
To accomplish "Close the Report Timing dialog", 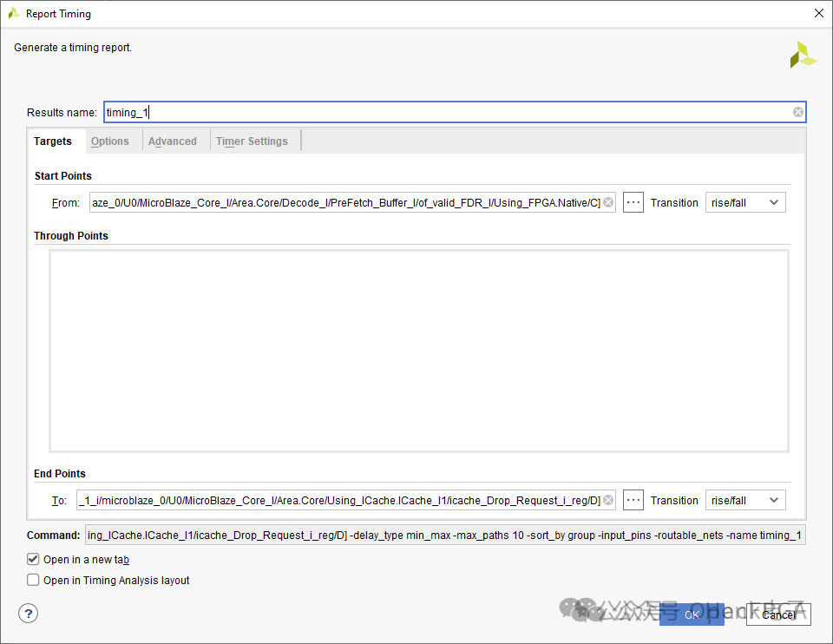I will [818, 13].
